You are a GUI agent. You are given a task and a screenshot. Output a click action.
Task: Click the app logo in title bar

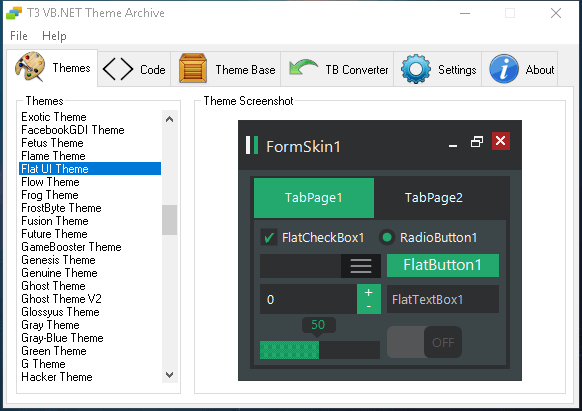point(14,13)
